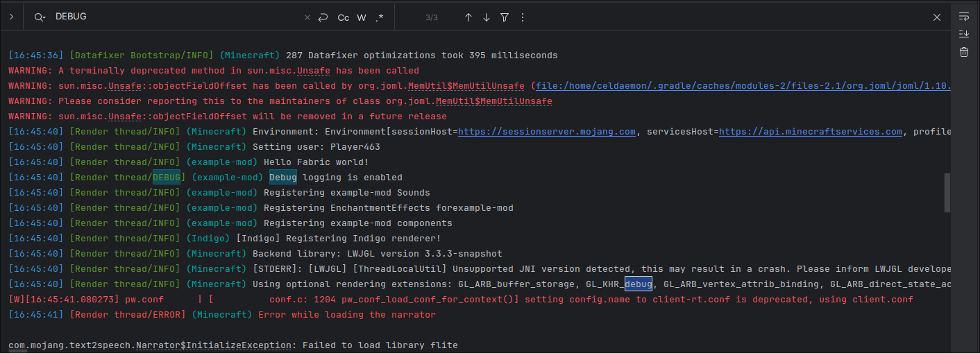This screenshot has height=353, width=980.
Task: Jump to next search occurrence
Action: tap(487, 17)
